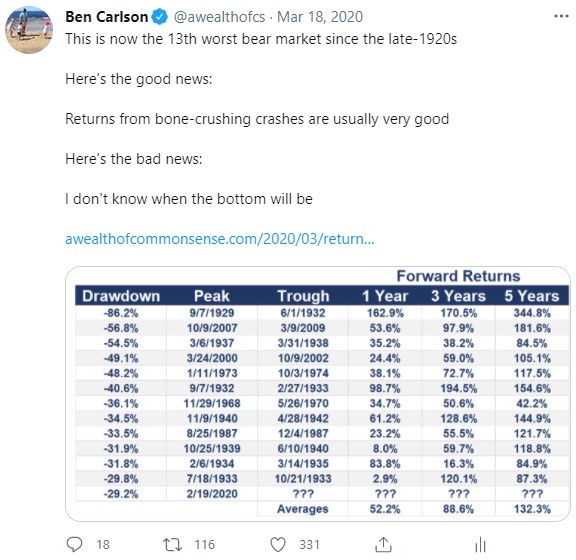Like the tweet with the heart icon
Screen dimensions: 576x560
pyautogui.click(x=278, y=544)
